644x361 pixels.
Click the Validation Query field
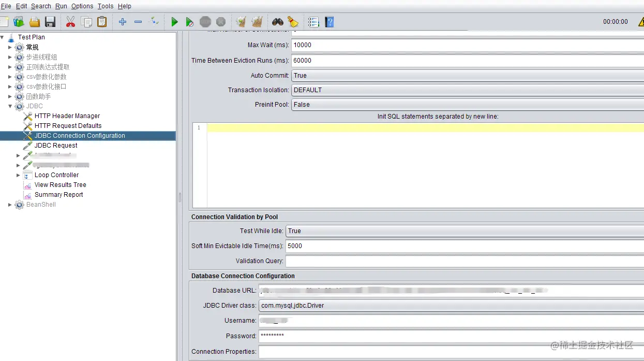465,261
